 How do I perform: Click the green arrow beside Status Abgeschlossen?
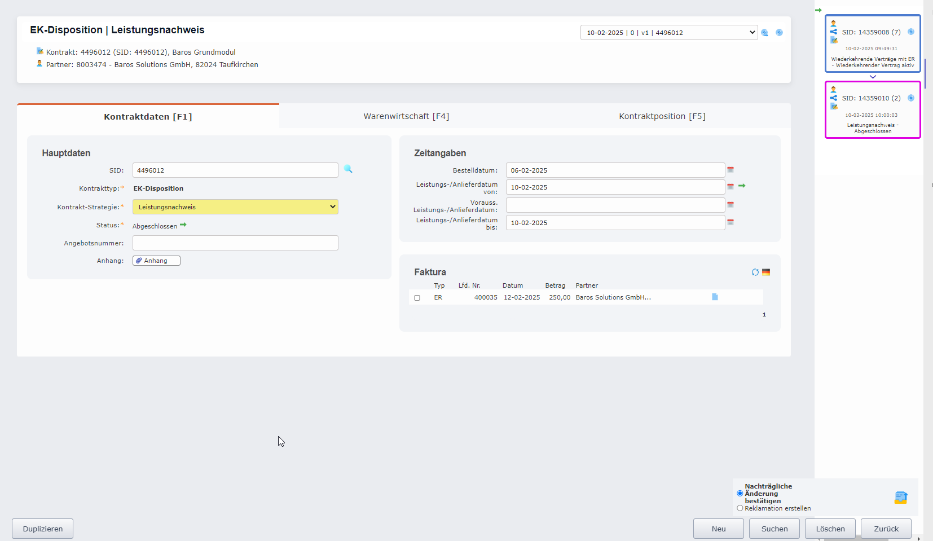point(183,225)
